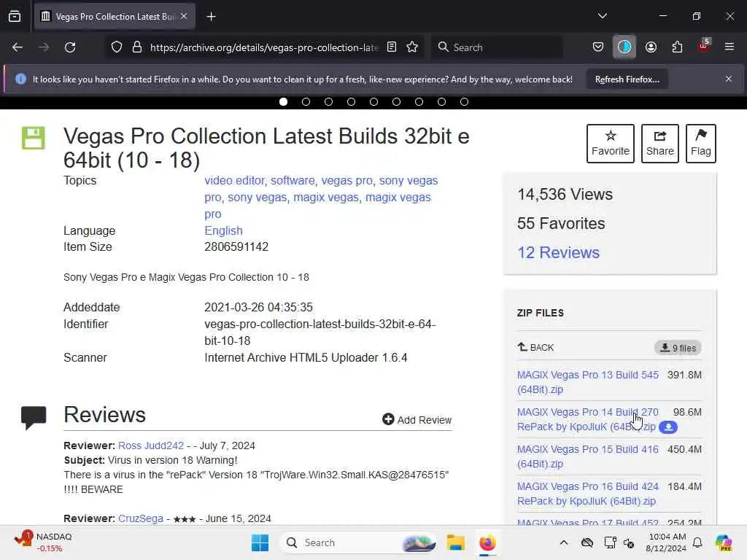This screenshot has height=560, width=747.
Task: Select the second carousel dot
Action: click(306, 102)
